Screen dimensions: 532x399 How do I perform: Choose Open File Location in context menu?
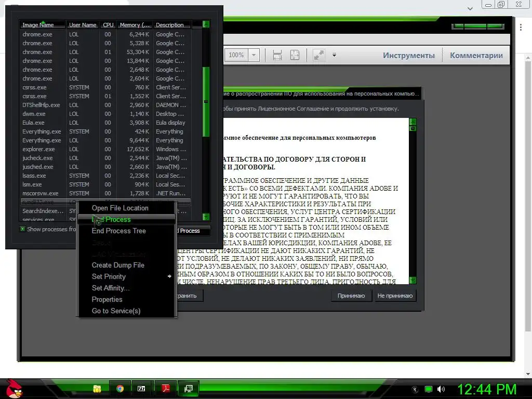click(120, 208)
